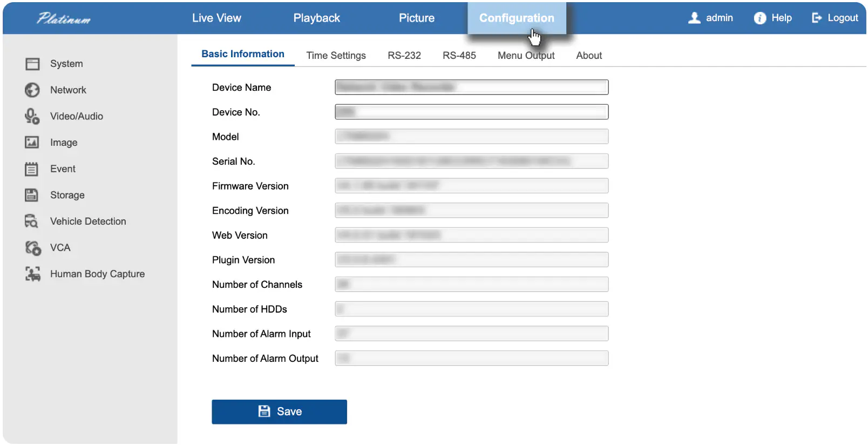Screen dimensions: 868x445
Task: Open Human Body Capture in sidebar
Action: click(98, 274)
